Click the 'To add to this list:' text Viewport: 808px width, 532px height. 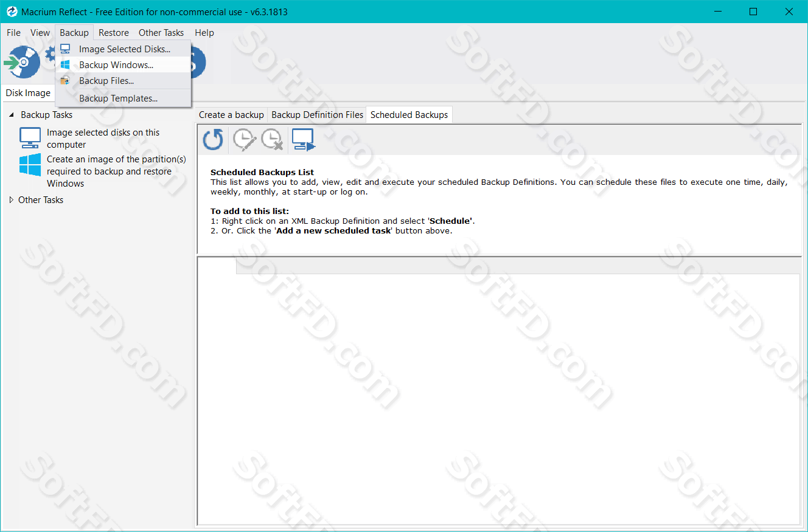pos(249,212)
